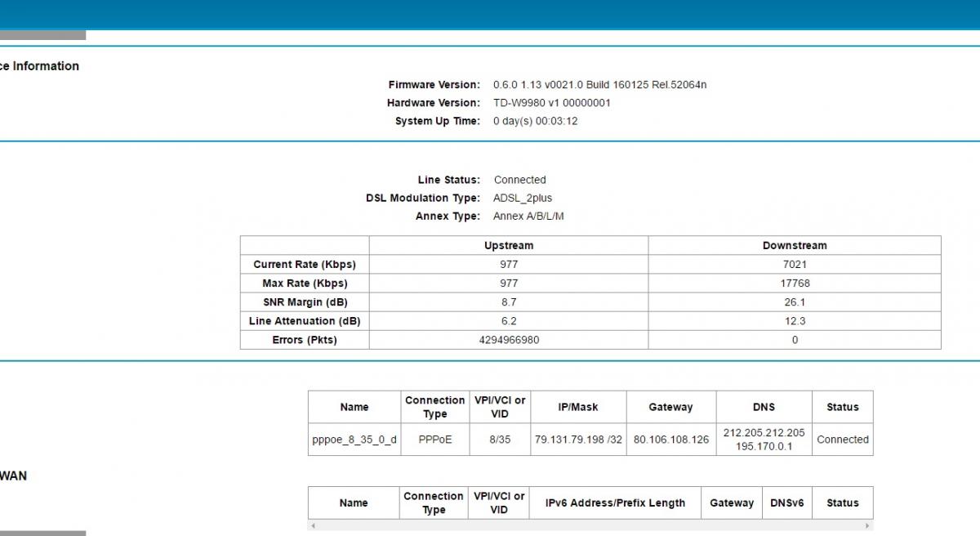The width and height of the screenshot is (980, 536).
Task: Click the Connected status in the WAN table
Action: [x=842, y=440]
